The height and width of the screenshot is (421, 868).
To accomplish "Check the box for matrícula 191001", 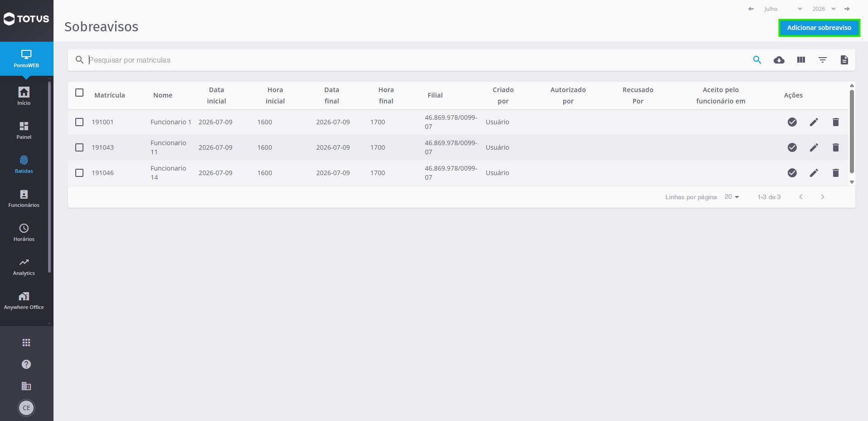I will [79, 122].
